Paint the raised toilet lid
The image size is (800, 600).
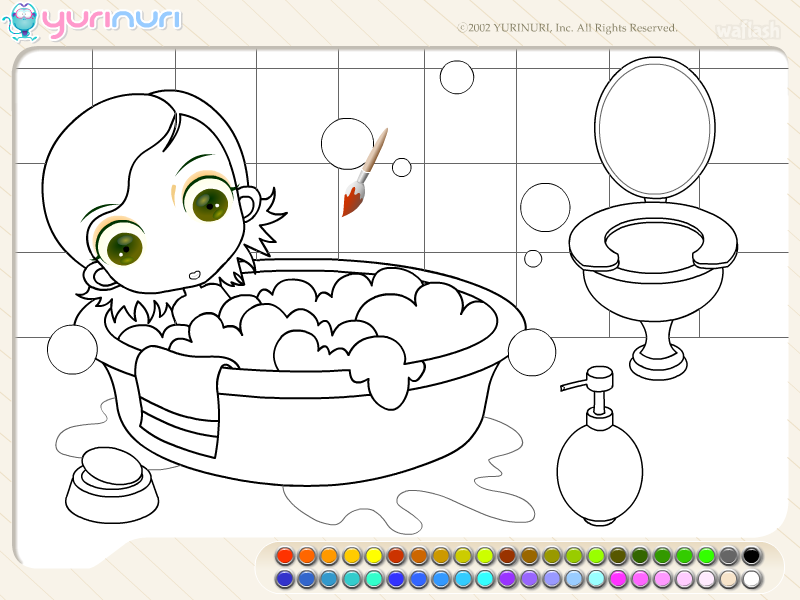655,128
